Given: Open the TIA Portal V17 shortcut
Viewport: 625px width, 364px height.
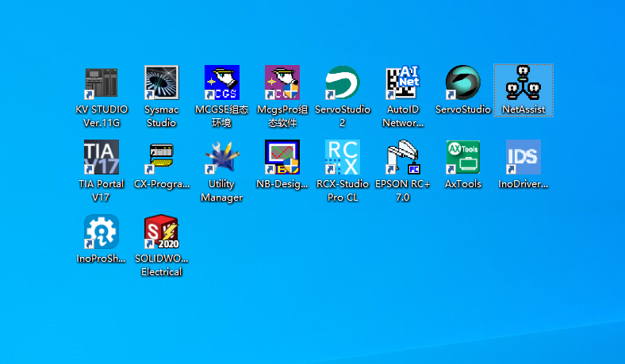Looking at the screenshot, I should [x=101, y=157].
